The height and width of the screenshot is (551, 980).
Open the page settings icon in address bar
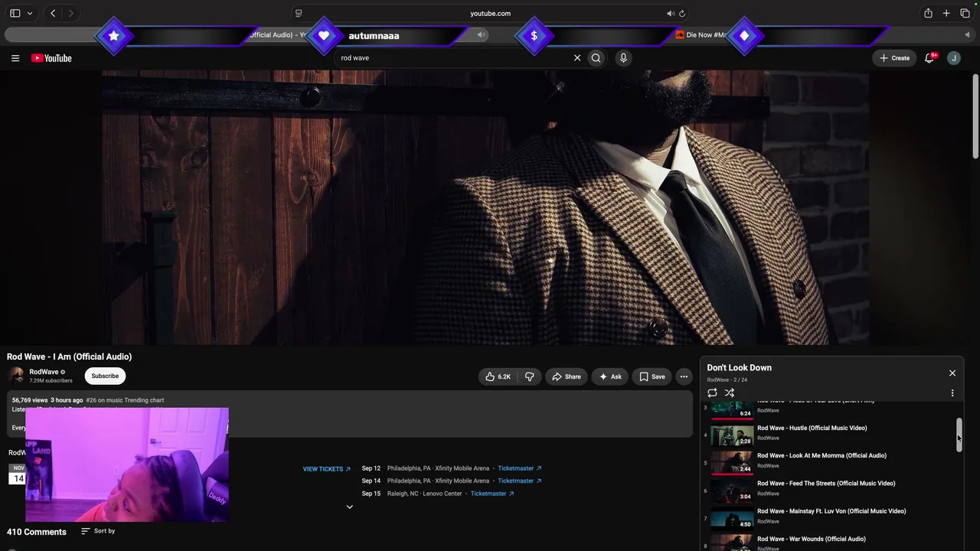299,13
